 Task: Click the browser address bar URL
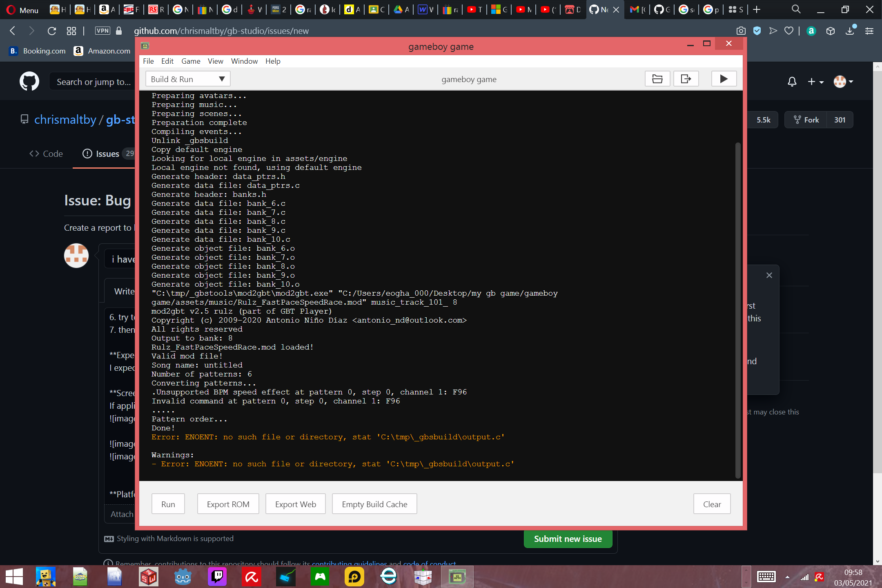[x=221, y=31]
